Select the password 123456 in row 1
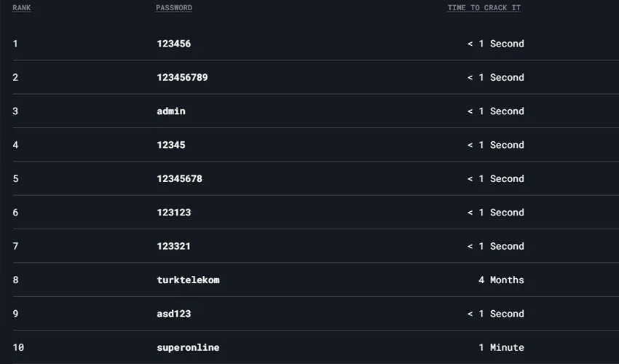619x364 pixels. (173, 44)
